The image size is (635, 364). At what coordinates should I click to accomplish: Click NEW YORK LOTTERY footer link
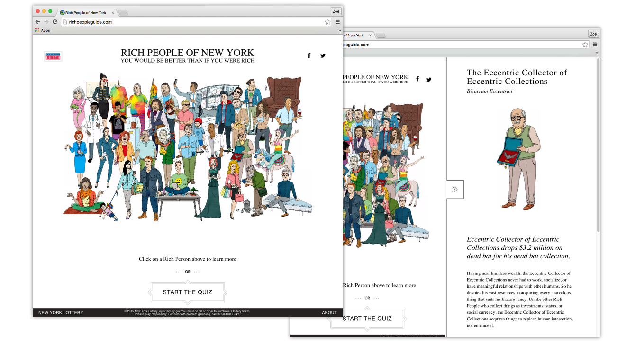(61, 313)
